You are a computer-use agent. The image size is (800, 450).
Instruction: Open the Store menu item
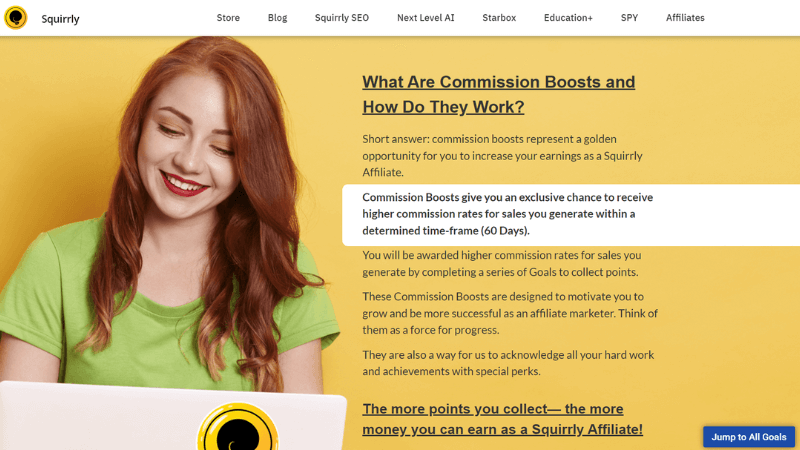[228, 18]
